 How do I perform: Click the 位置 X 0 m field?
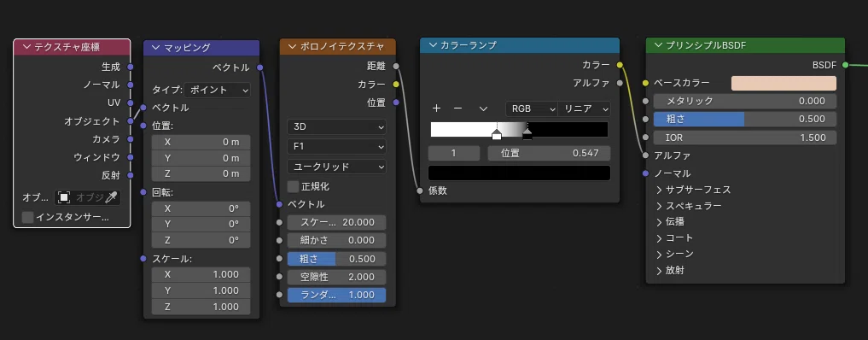[x=201, y=143]
